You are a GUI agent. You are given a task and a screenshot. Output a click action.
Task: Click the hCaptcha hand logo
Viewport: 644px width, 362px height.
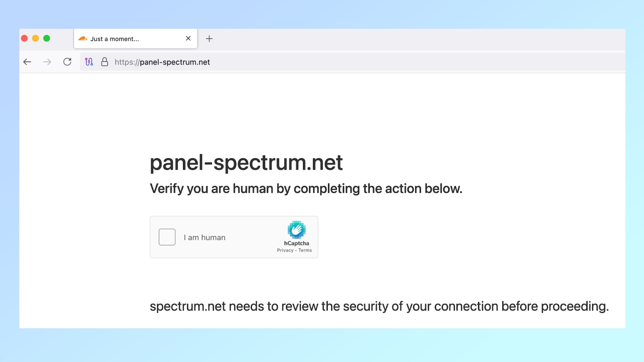(x=296, y=229)
